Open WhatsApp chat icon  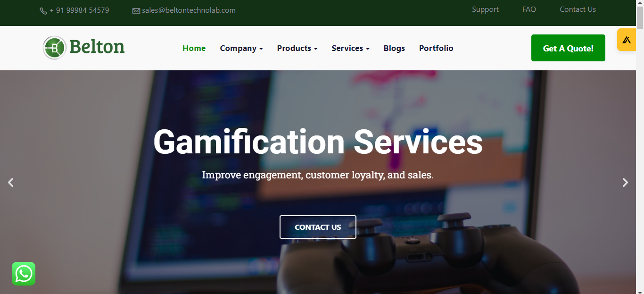(24, 274)
